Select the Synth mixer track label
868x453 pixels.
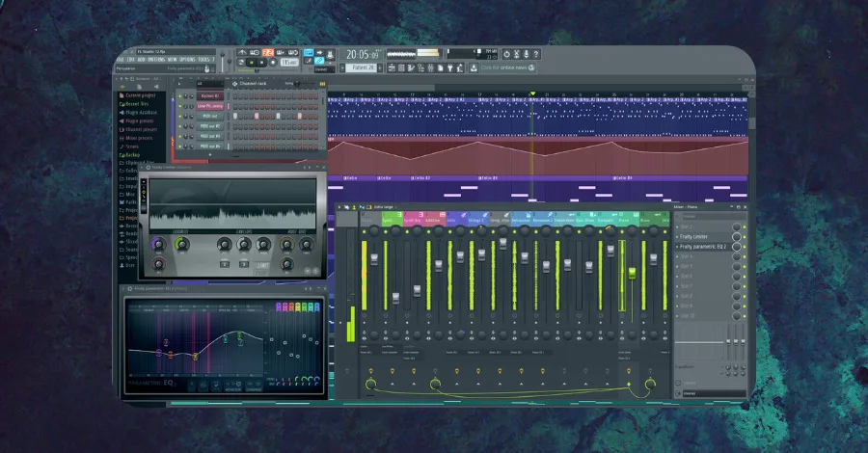click(393, 219)
